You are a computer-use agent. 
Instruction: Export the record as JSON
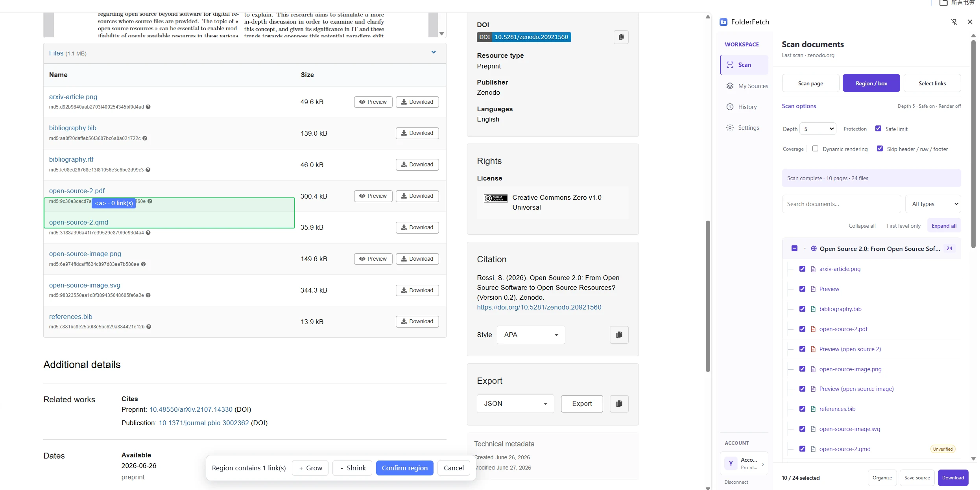tap(581, 404)
